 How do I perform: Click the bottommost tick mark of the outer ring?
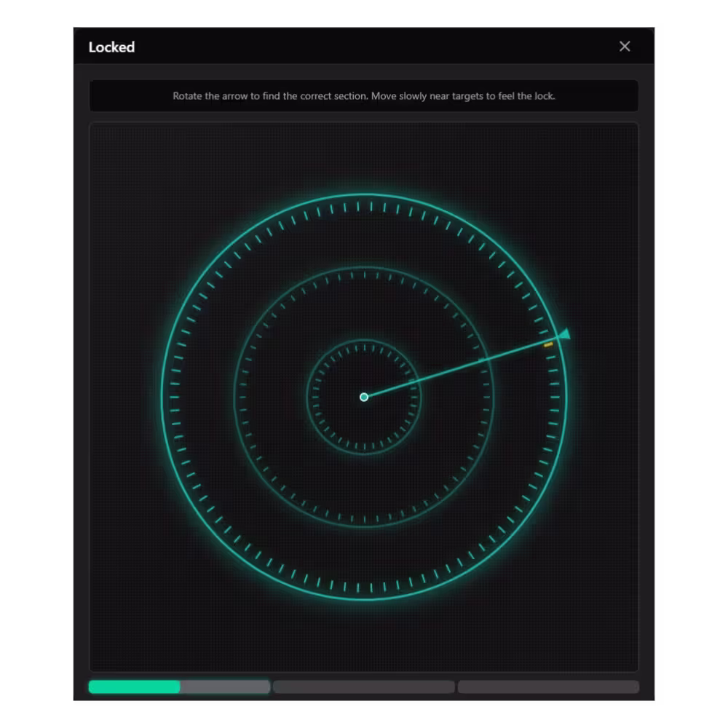(x=364, y=587)
